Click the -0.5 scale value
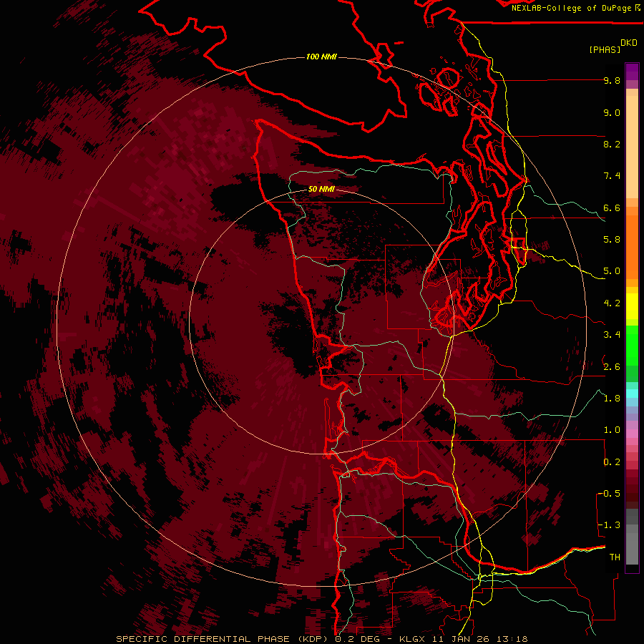Screen dimensions: 644x644 [609, 494]
